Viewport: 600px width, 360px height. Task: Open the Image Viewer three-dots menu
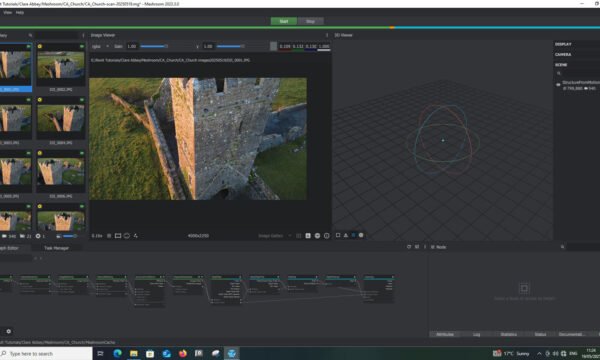[327, 35]
